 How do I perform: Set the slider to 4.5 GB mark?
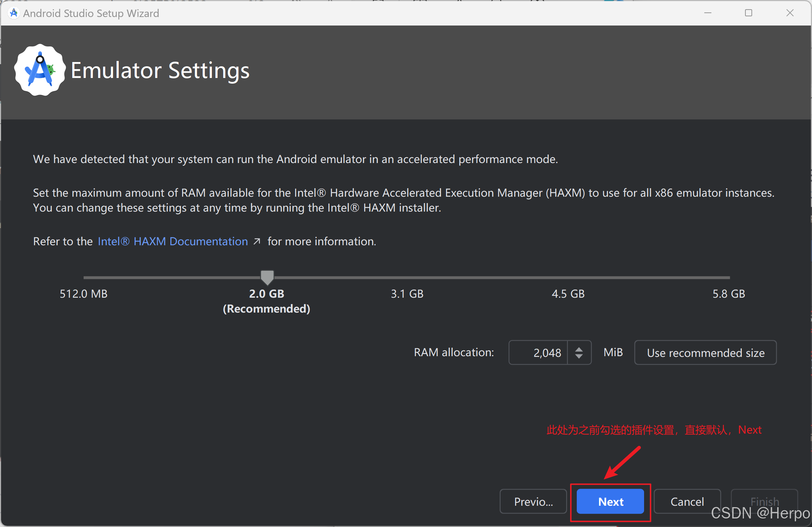pos(568,277)
